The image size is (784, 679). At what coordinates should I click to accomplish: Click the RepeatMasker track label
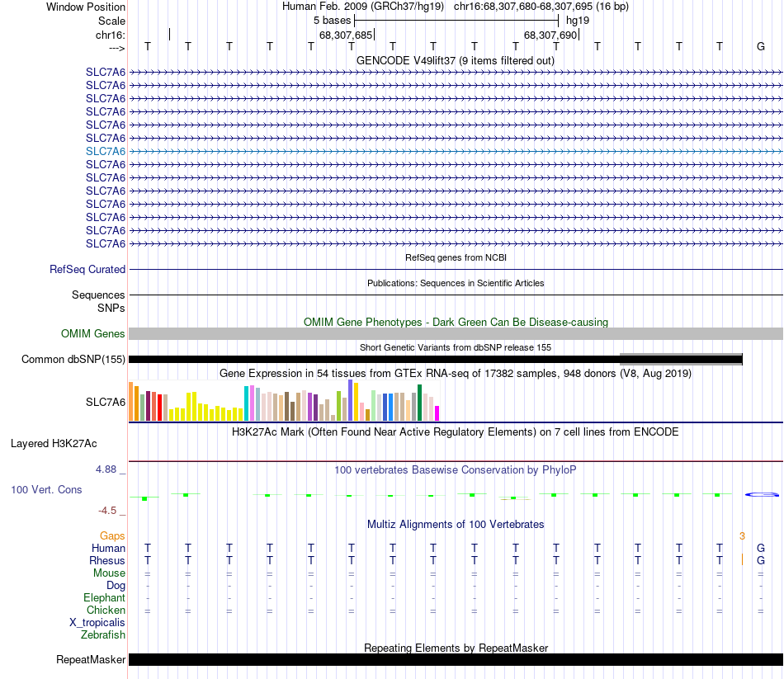pos(91,659)
